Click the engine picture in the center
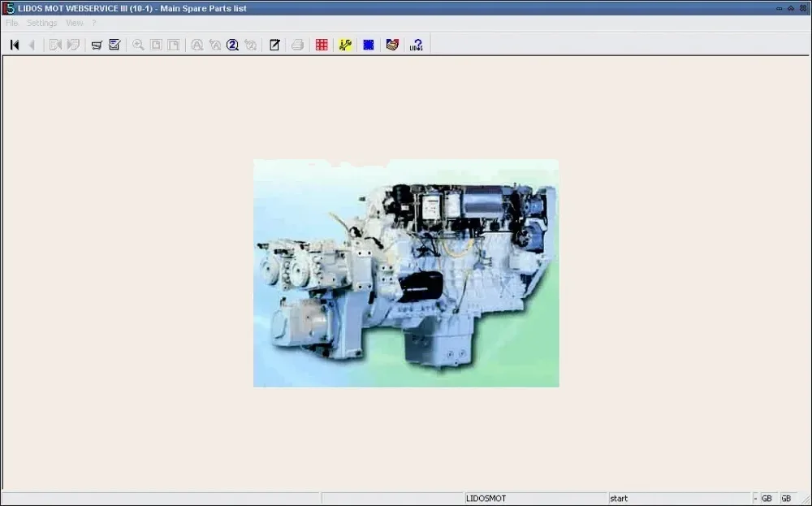Viewport: 812px width, 506px height. pyautogui.click(x=406, y=273)
